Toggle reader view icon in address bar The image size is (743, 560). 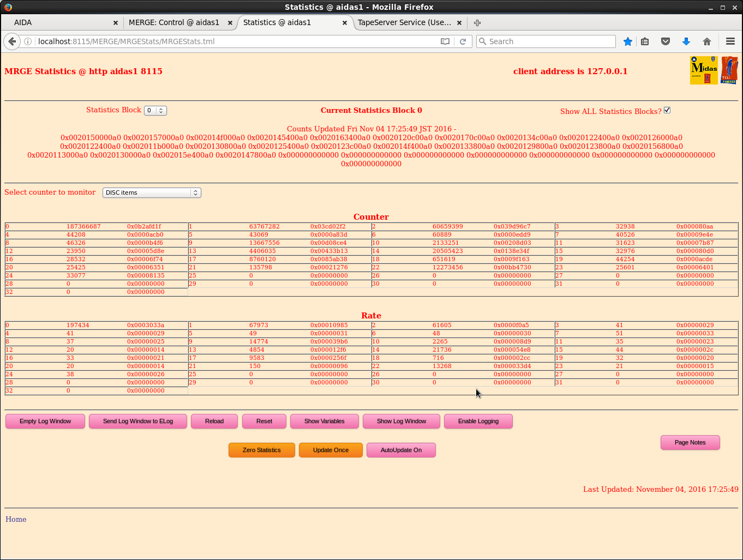(x=445, y=41)
